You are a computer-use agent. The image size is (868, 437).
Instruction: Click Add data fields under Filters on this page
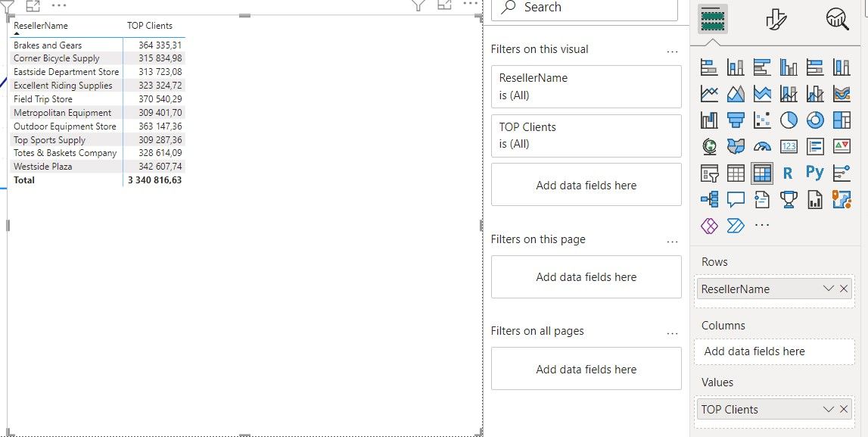[x=586, y=277]
